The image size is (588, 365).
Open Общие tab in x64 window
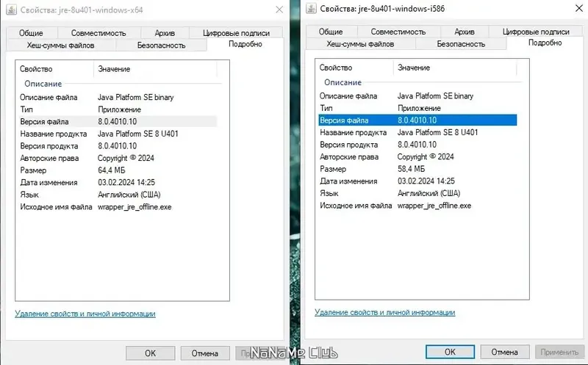click(x=31, y=33)
